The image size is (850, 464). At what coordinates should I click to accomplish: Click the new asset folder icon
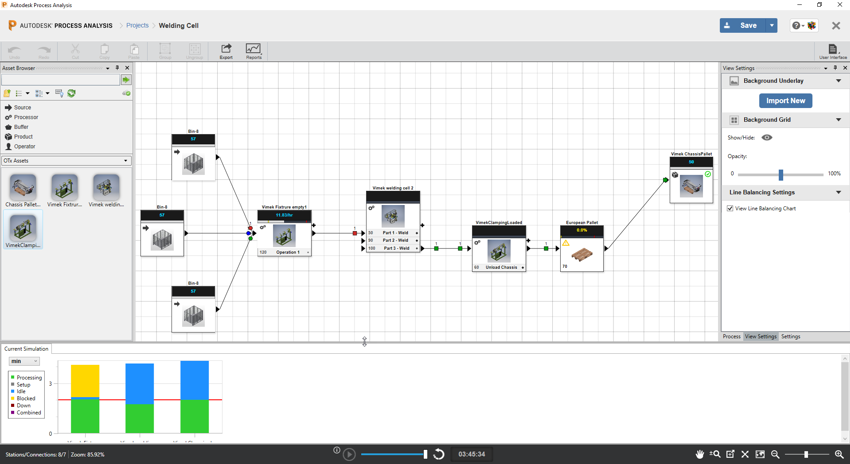tap(7, 93)
